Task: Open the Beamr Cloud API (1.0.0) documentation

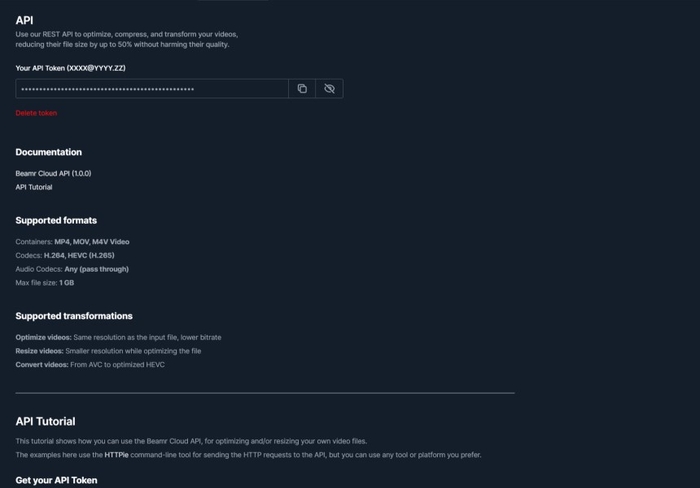Action: pos(53,173)
